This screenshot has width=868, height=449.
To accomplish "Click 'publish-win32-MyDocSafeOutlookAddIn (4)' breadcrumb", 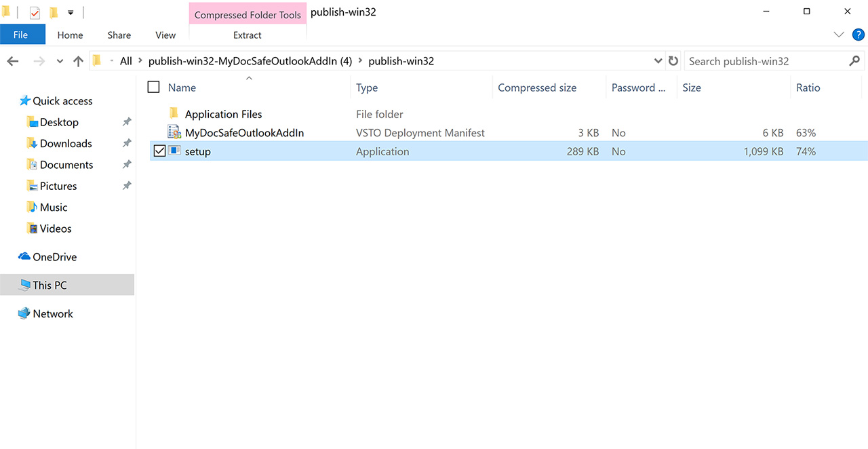I will tap(250, 61).
